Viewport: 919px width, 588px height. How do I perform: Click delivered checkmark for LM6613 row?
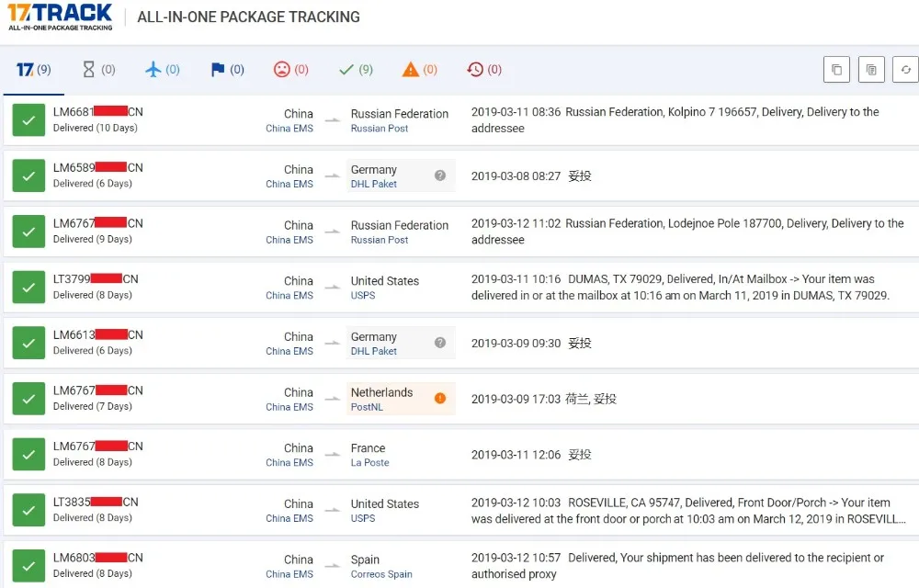tap(28, 343)
